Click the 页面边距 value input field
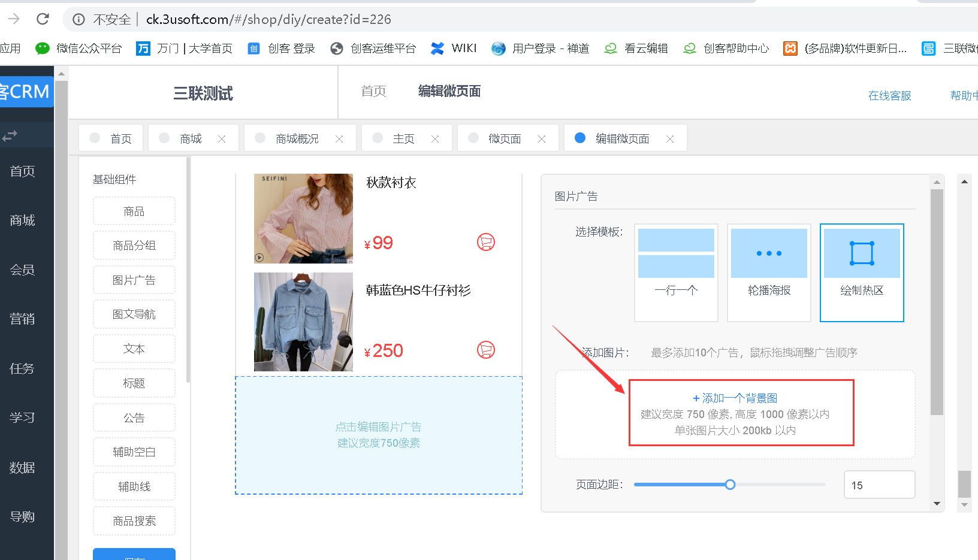978x560 pixels. [879, 485]
